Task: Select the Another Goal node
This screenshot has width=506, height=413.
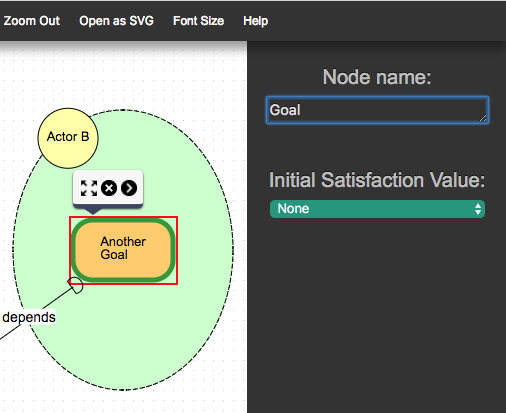Action: pos(123,250)
